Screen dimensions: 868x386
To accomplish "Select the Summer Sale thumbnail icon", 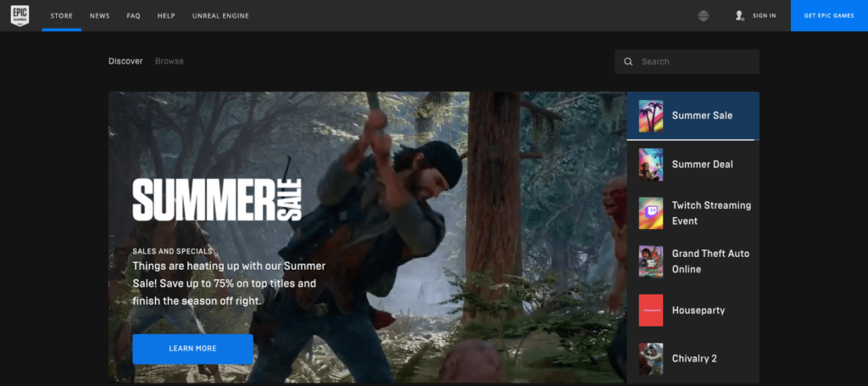I will coord(651,115).
